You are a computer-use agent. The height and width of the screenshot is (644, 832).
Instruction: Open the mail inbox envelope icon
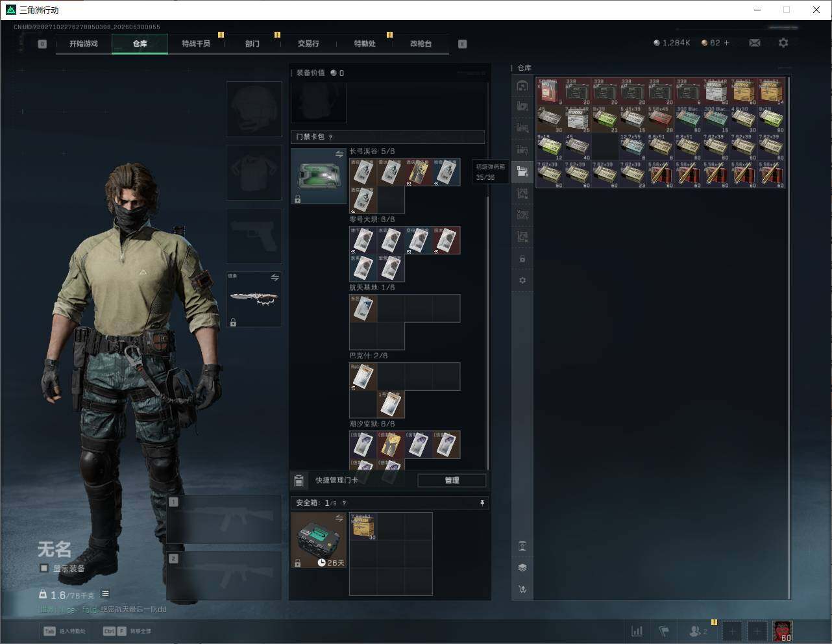[755, 43]
